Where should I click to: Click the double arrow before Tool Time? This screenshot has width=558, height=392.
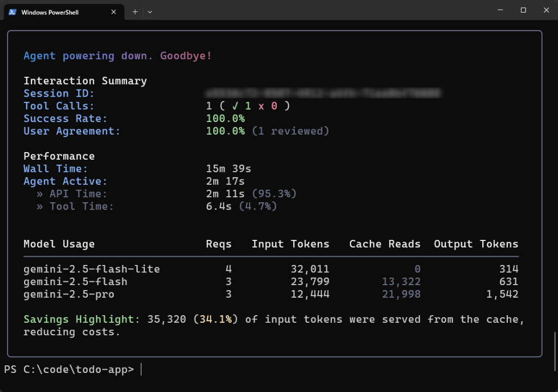(40, 207)
